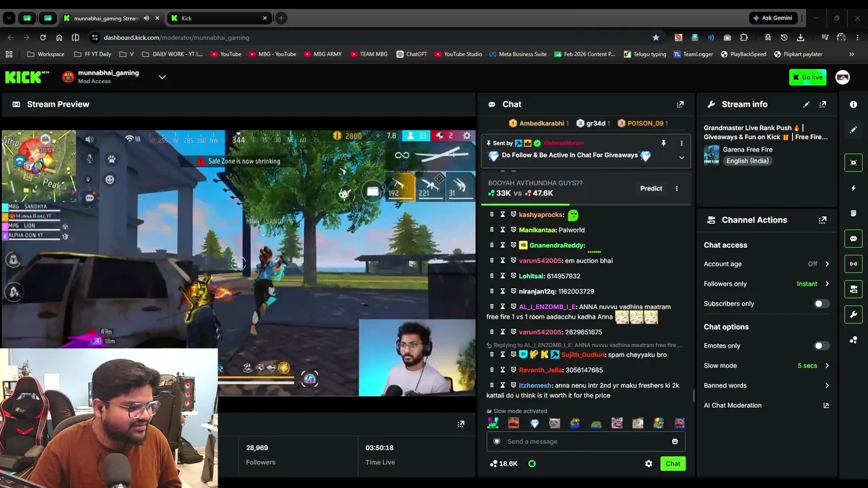The image size is (868, 488).
Task: Toggle the chat panel sidebar icon
Action: 853,239
